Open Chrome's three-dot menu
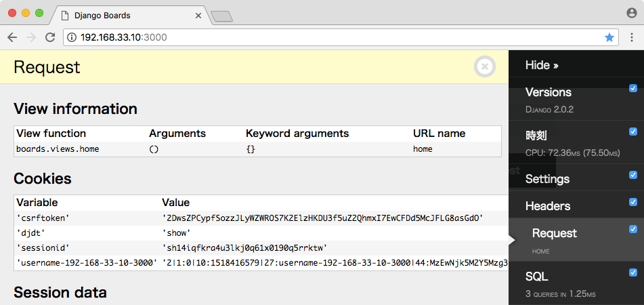 tap(632, 37)
